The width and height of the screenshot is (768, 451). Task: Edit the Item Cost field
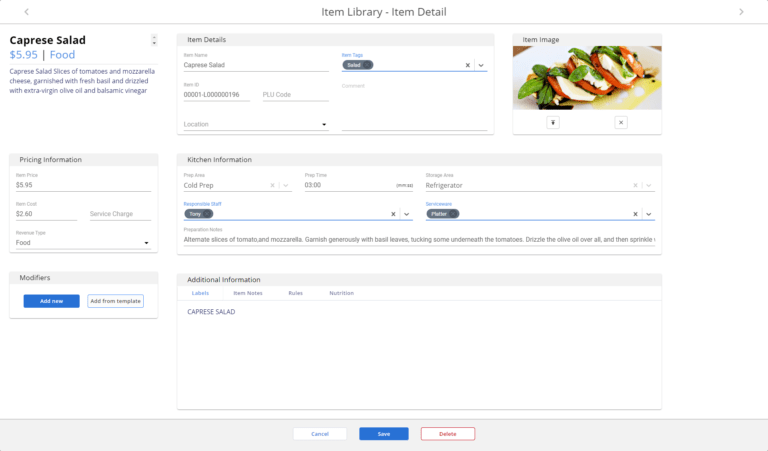pyautogui.click(x=46, y=214)
